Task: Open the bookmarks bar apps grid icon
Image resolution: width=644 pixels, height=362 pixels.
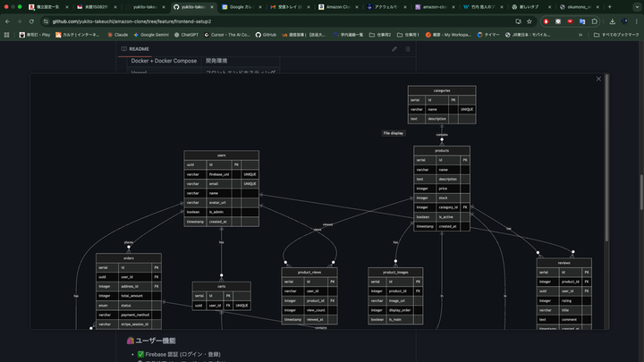Action: pyautogui.click(x=7, y=34)
